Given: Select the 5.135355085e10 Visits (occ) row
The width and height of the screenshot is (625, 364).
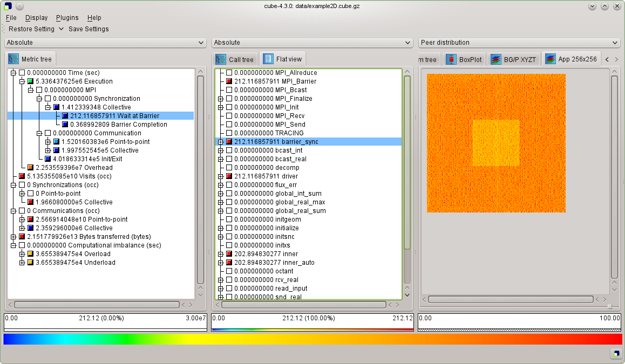Looking at the screenshot, I should click(x=69, y=176).
